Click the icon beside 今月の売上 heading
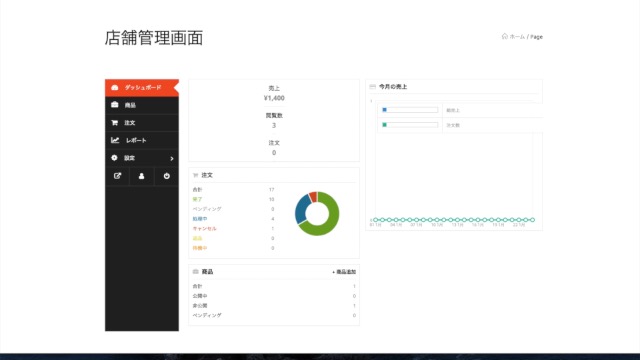The width and height of the screenshot is (640, 360). pyautogui.click(x=372, y=87)
